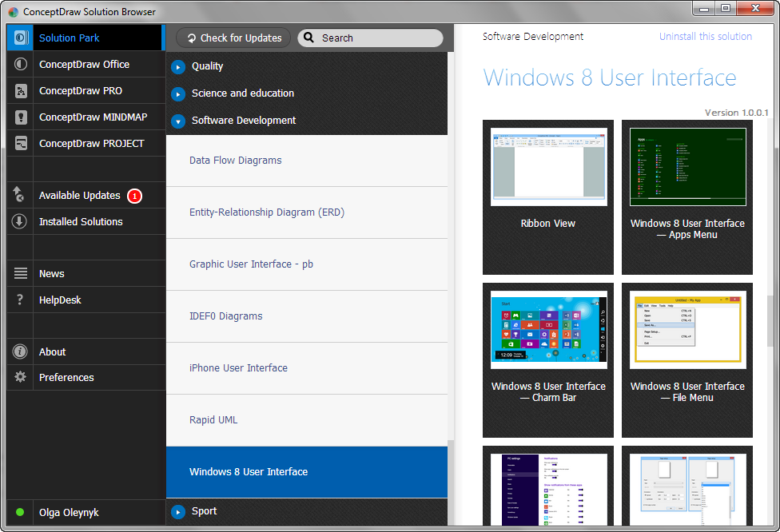Select IDEF0 Diagrams solution
The width and height of the screenshot is (780, 532).
[306, 316]
